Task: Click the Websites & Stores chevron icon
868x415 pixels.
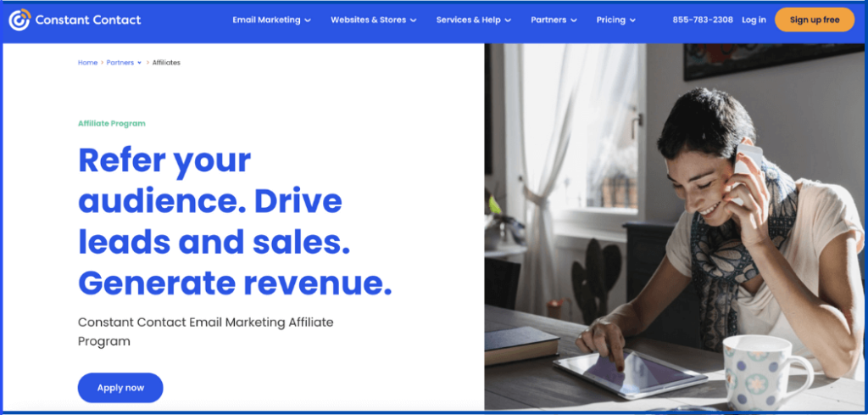Action: [x=413, y=20]
